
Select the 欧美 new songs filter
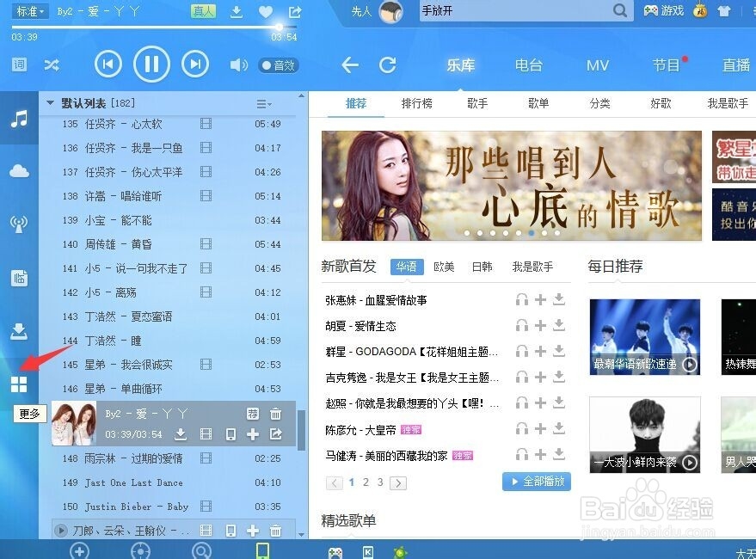(444, 267)
